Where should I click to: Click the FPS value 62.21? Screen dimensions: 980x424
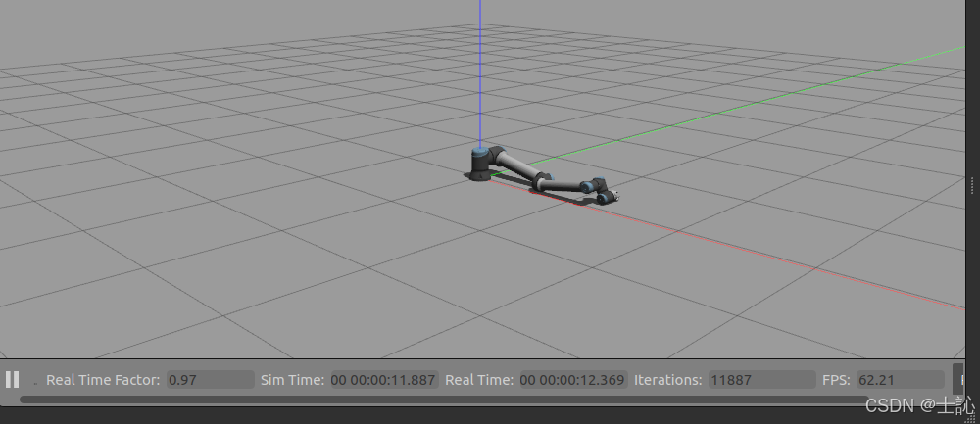click(x=900, y=380)
